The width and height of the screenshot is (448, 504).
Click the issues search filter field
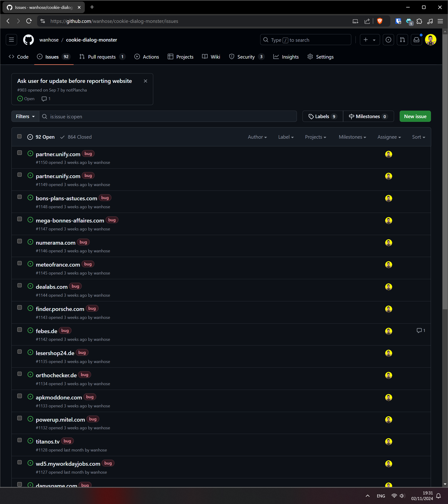click(x=168, y=116)
